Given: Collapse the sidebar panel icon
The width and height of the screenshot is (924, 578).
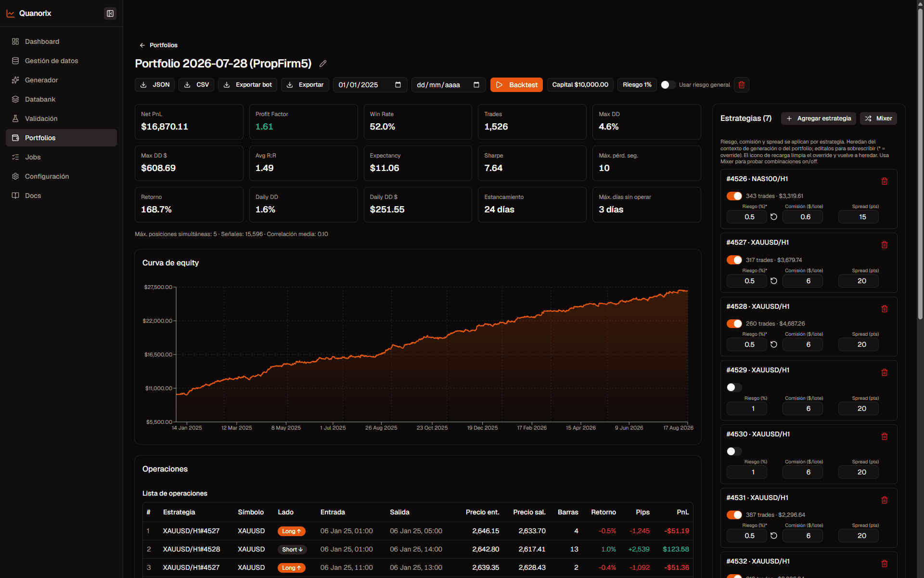Looking at the screenshot, I should pyautogui.click(x=110, y=13).
